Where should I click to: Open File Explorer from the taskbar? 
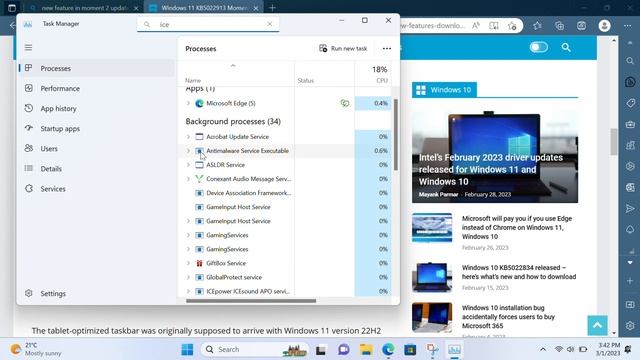366,349
